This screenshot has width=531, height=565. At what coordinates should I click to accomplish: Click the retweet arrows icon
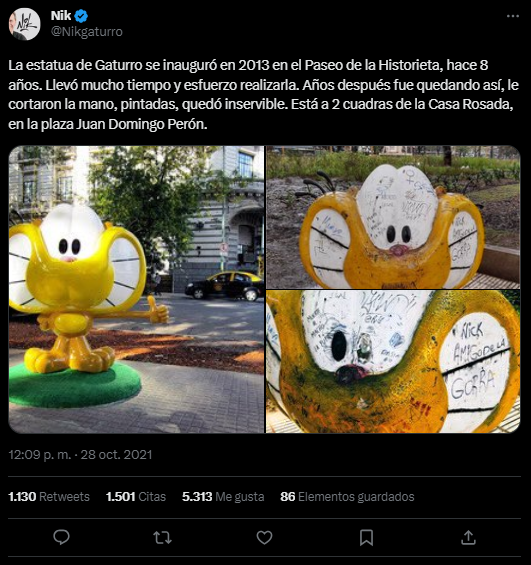[162, 538]
